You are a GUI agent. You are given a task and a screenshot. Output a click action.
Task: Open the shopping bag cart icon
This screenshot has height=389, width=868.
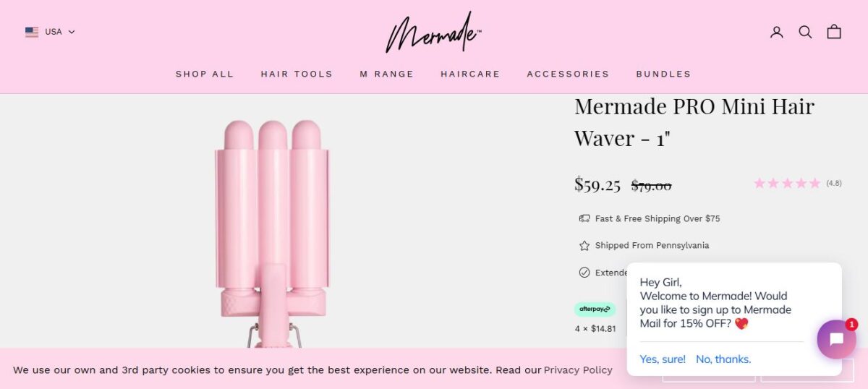click(834, 32)
